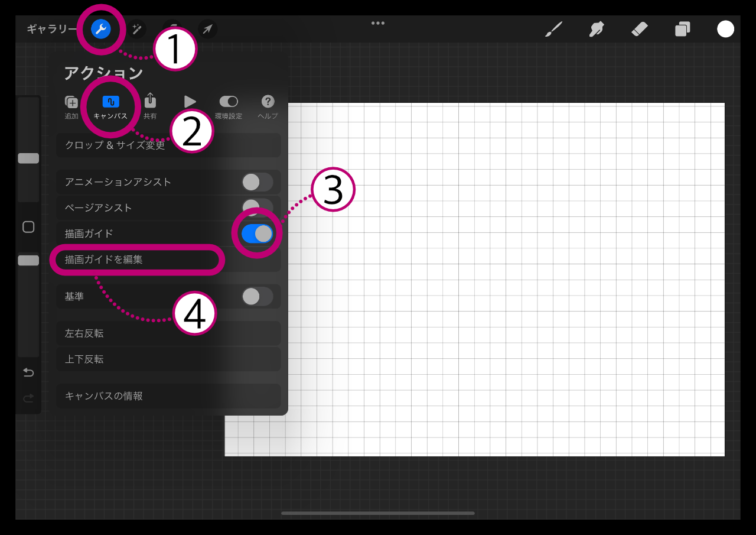Click the brush opacity slider handle

pyautogui.click(x=28, y=261)
